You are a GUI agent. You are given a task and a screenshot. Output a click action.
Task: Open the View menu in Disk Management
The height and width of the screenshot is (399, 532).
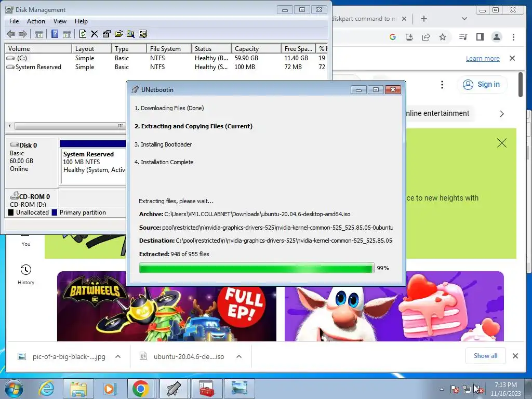(x=60, y=21)
